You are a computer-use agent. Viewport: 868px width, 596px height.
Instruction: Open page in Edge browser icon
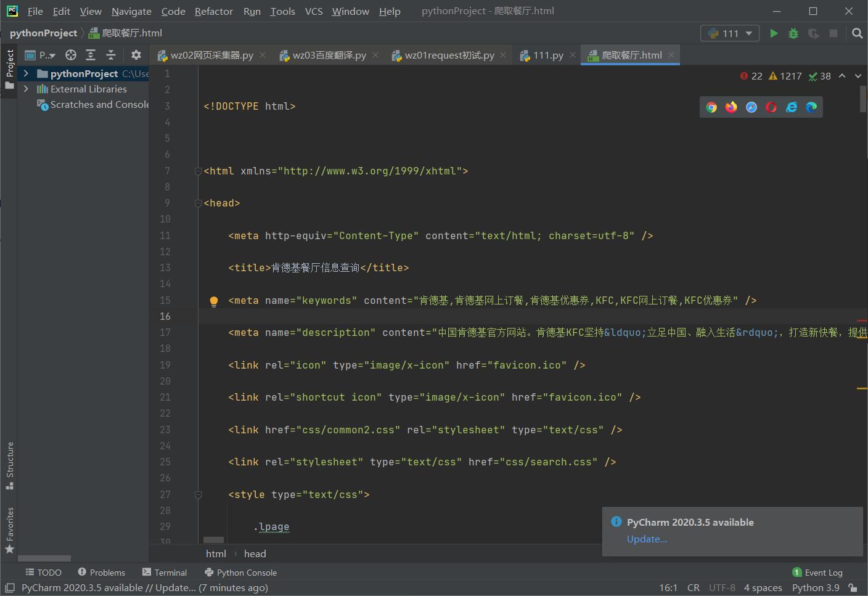[x=811, y=107]
